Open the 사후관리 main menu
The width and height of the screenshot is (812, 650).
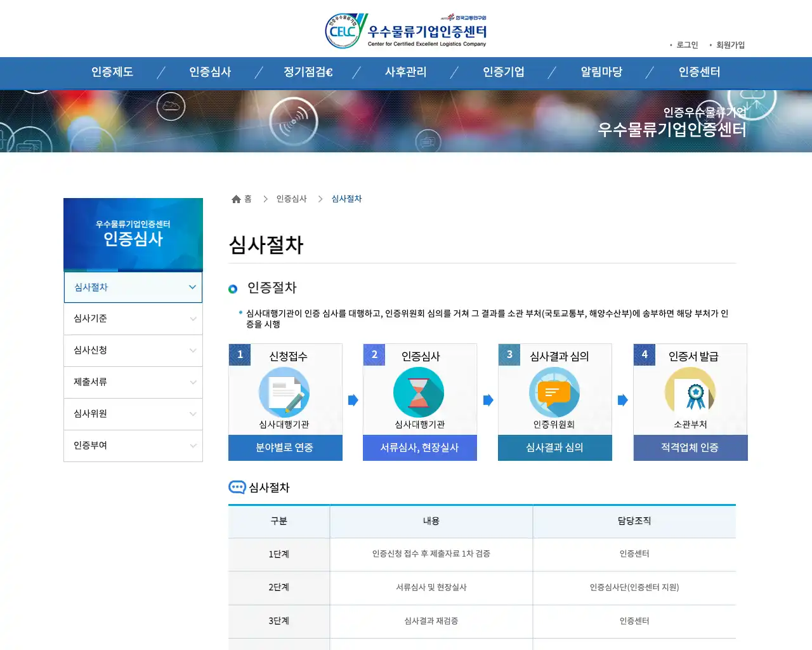(x=406, y=72)
